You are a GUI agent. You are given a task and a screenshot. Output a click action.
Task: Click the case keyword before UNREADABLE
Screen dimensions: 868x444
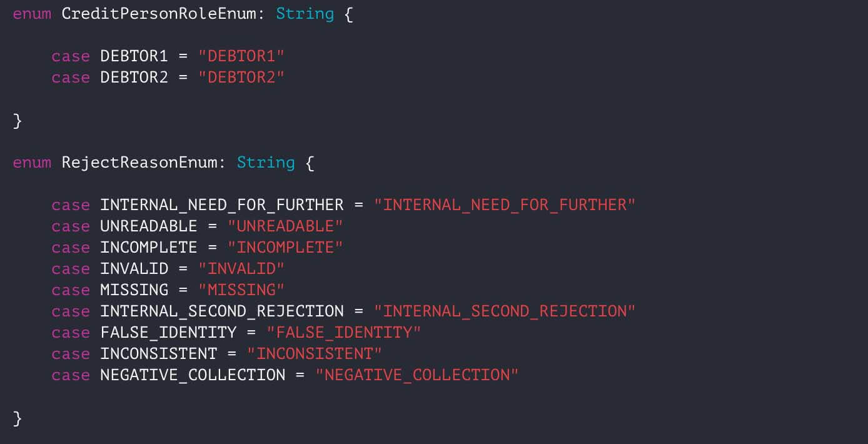pyautogui.click(x=71, y=226)
